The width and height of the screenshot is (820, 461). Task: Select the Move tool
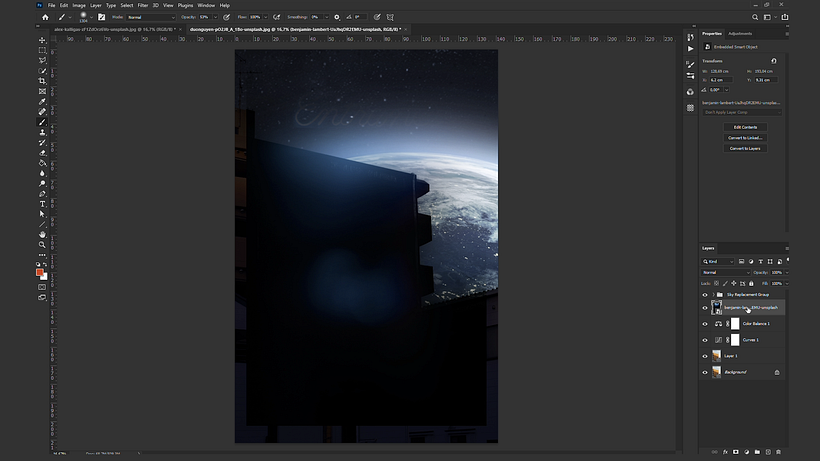[42, 40]
